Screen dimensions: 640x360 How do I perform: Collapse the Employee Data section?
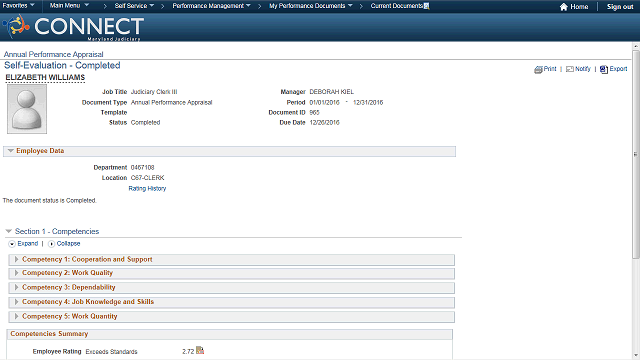click(x=11, y=151)
